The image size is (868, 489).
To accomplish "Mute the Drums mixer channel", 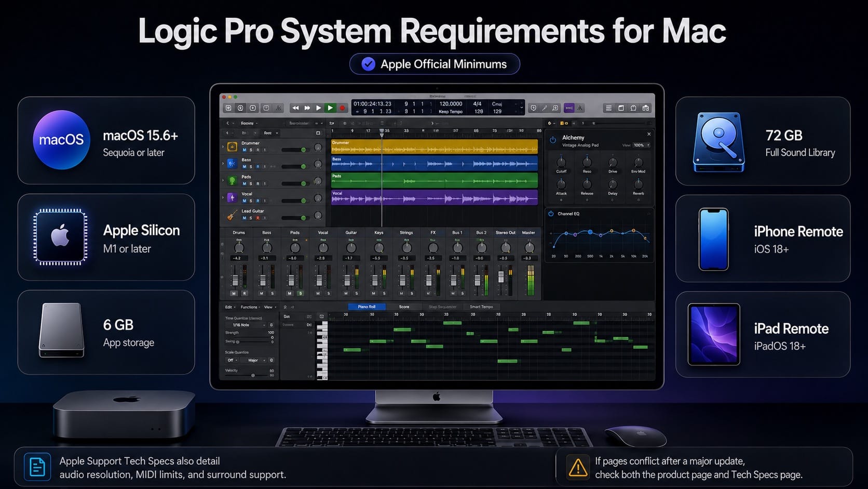I will (234, 294).
